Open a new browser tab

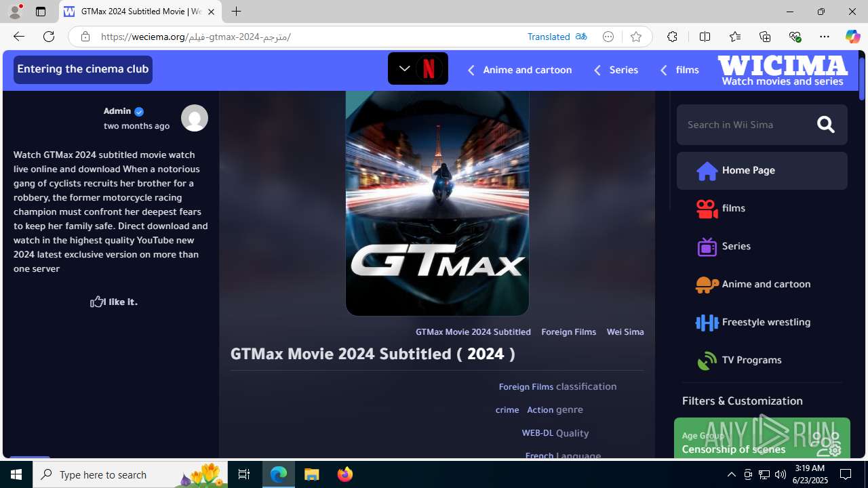[x=236, y=12]
